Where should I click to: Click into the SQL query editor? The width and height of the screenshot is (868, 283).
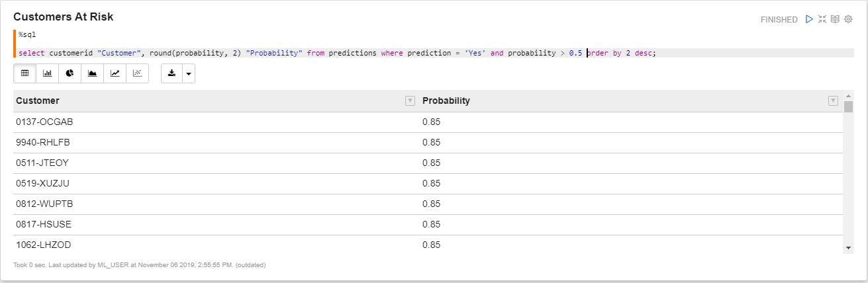pos(434,53)
